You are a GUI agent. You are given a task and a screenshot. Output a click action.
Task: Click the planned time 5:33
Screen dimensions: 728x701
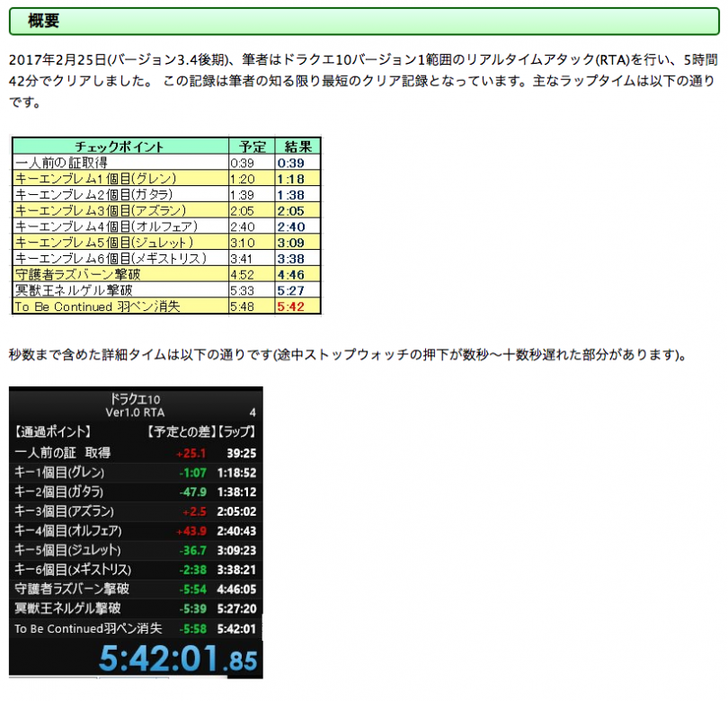242,290
